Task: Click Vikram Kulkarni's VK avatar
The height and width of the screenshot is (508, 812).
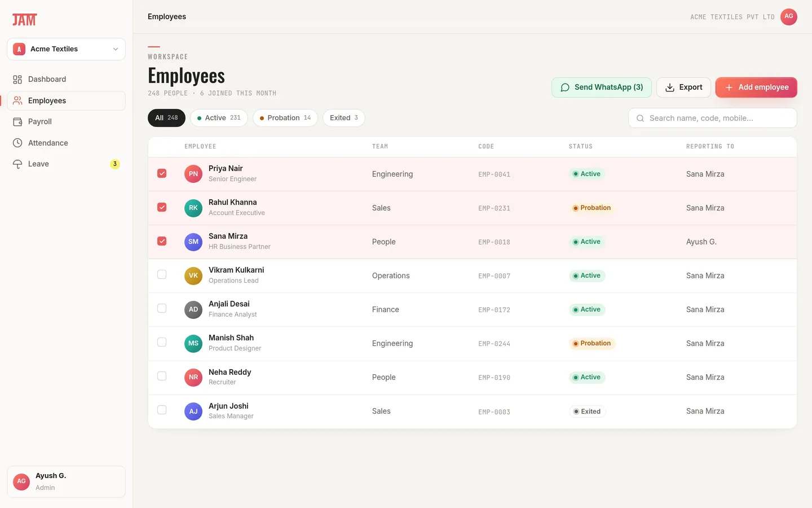Action: tap(193, 275)
